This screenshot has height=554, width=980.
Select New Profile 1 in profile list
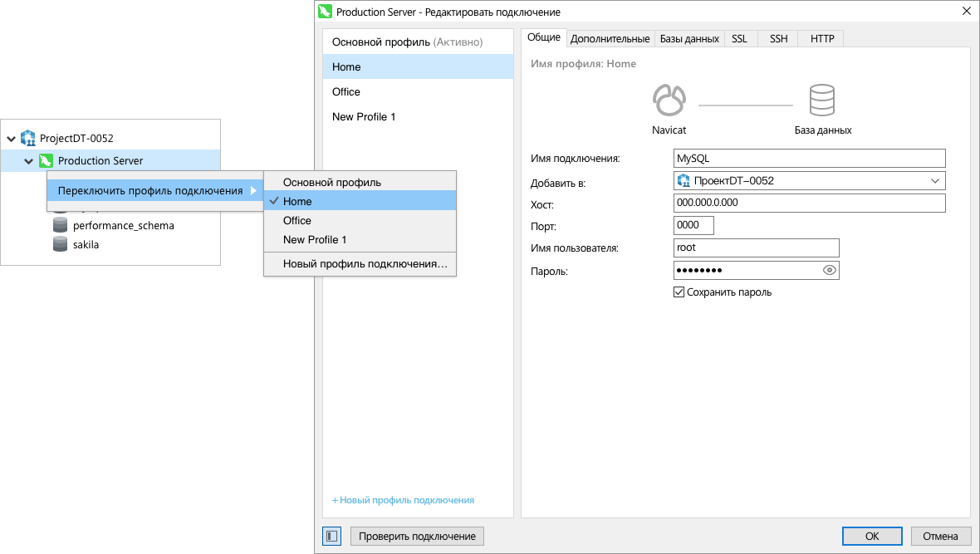364,116
